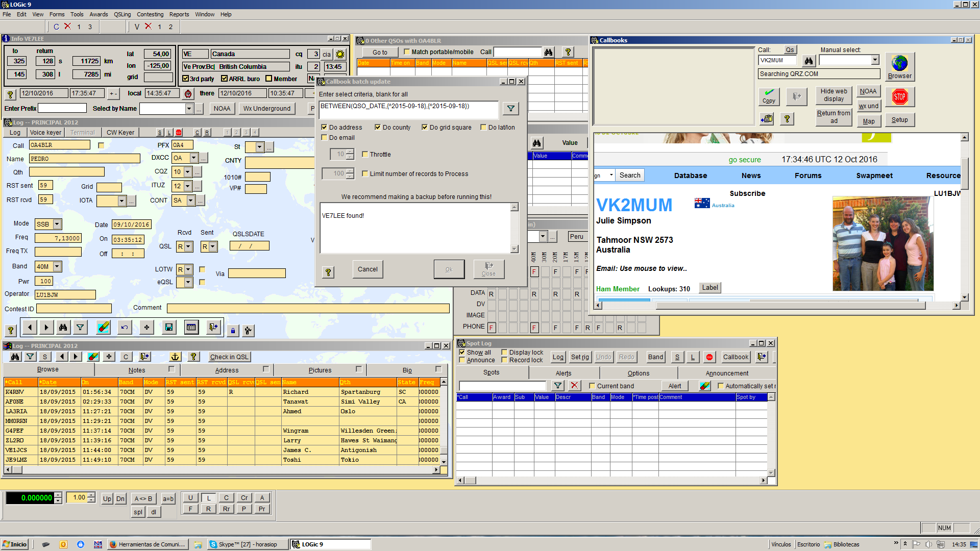Screen dimensions: 980x551
Task: Open the Browser globe icon
Action: point(899,64)
